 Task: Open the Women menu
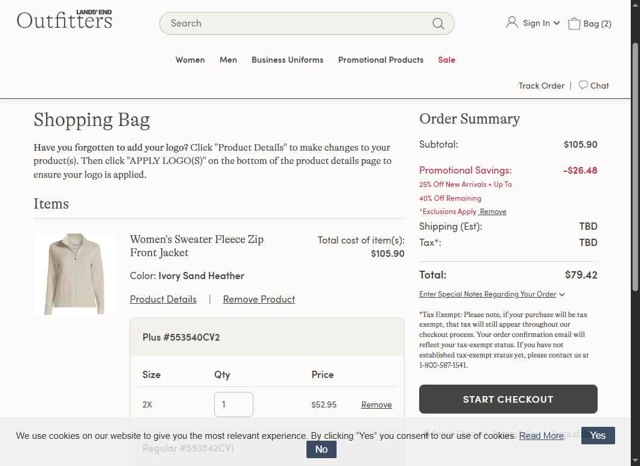[x=190, y=60]
